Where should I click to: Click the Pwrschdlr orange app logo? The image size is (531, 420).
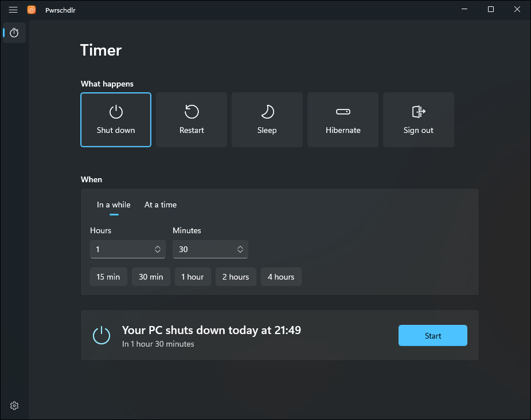pyautogui.click(x=32, y=10)
